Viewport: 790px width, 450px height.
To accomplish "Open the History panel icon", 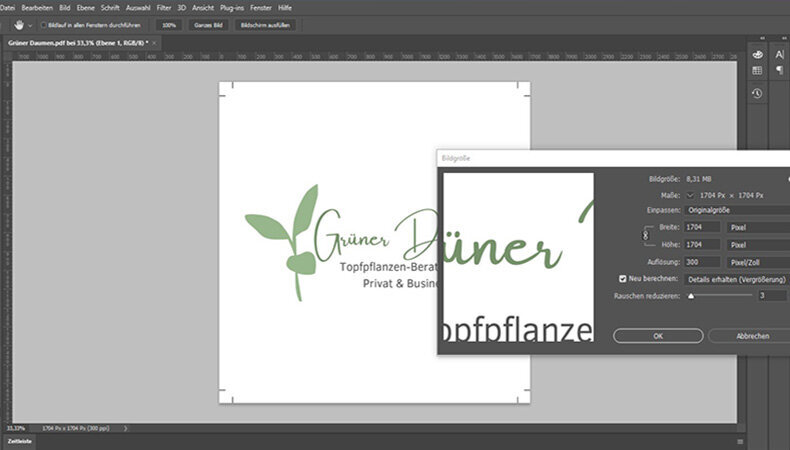I will (x=757, y=93).
